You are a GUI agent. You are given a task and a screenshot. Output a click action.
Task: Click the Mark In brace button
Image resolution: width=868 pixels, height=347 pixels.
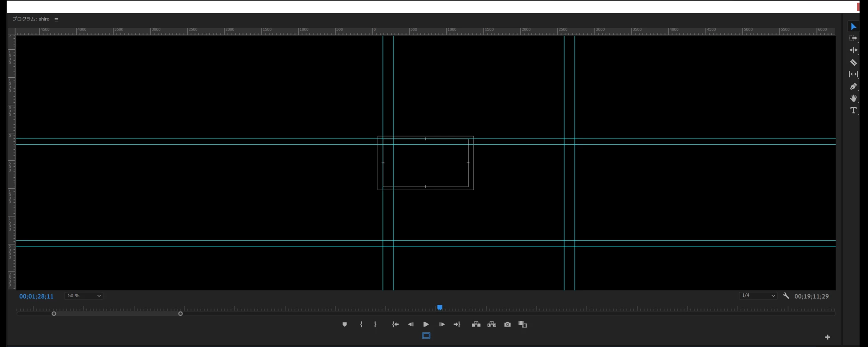point(361,324)
